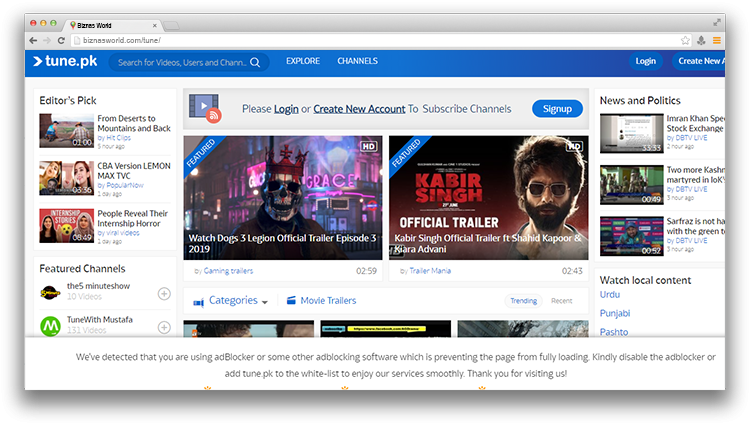Switch video list to Trending
The width and height of the screenshot is (750, 425).
[x=523, y=300]
